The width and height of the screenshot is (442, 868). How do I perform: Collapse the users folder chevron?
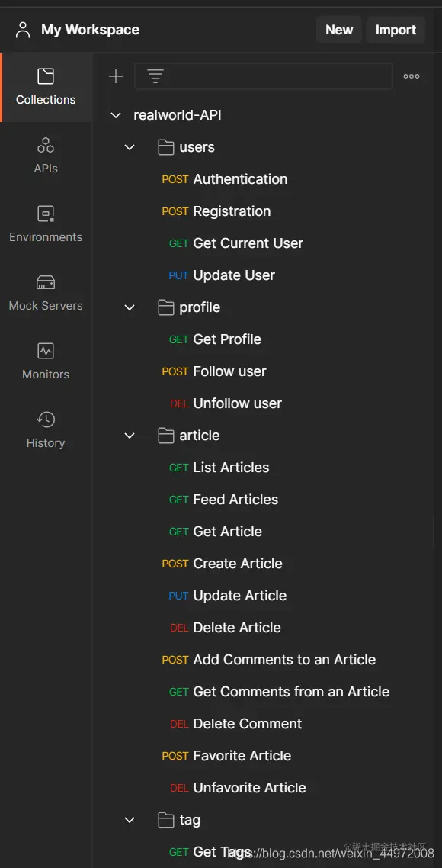tap(130, 147)
